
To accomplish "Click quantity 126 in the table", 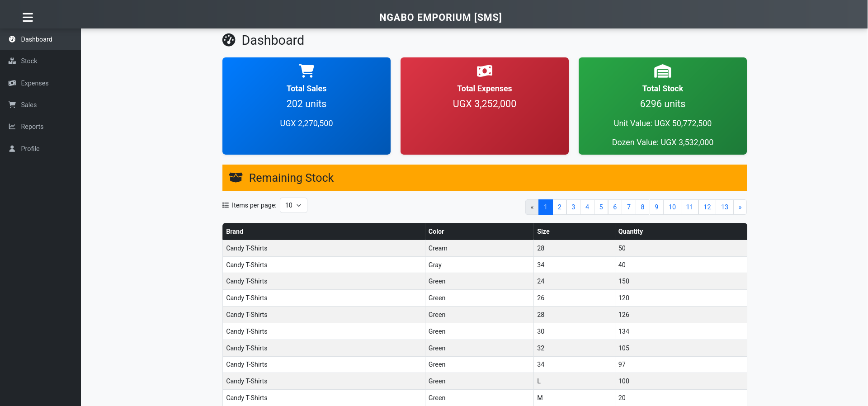I will pos(681,315).
